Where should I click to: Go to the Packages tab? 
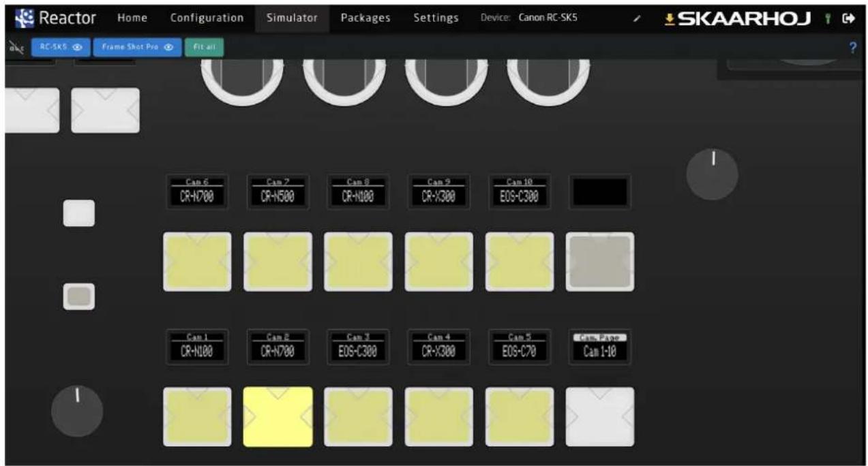(x=365, y=18)
